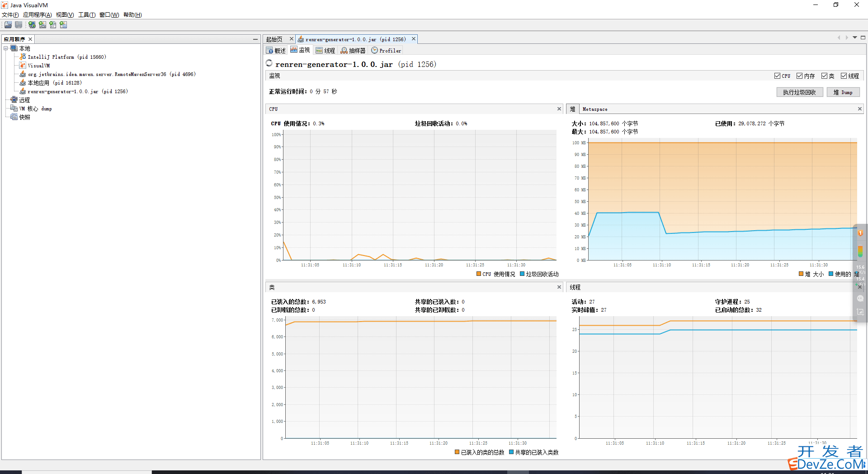868x474 pixels.
Task: Click the Add JMX Connection toolbar icon
Action: coord(42,25)
